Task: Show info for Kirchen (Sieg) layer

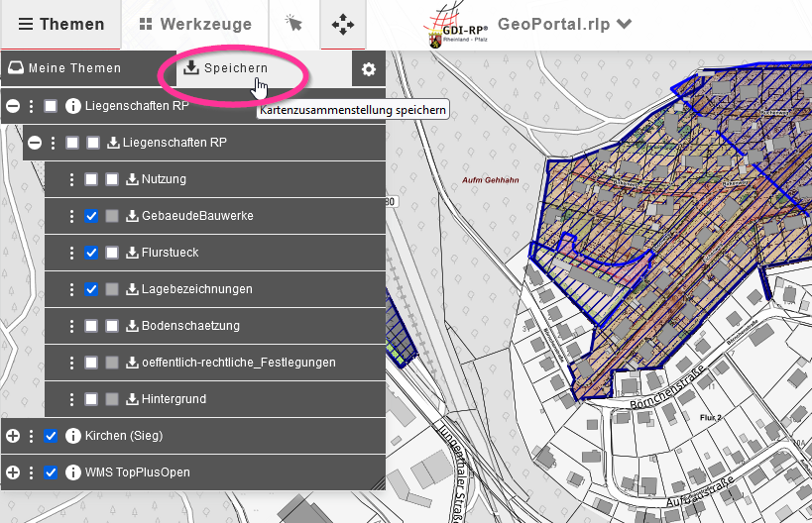Action: (72, 436)
